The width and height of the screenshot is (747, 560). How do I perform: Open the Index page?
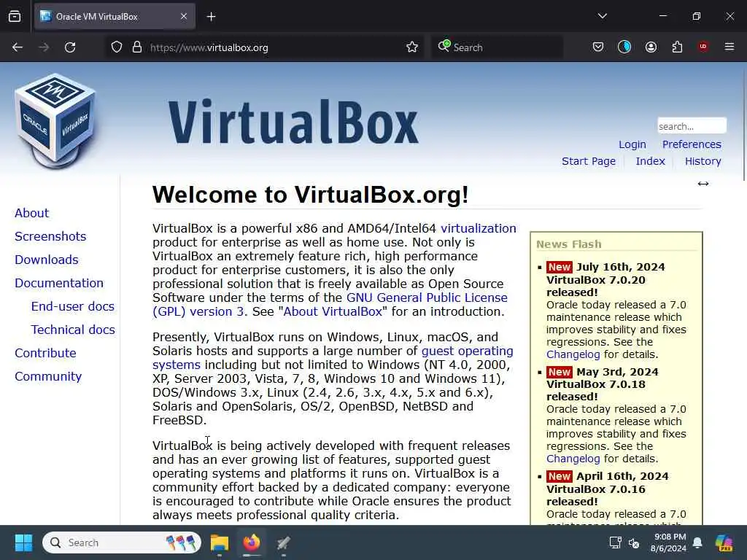650,161
